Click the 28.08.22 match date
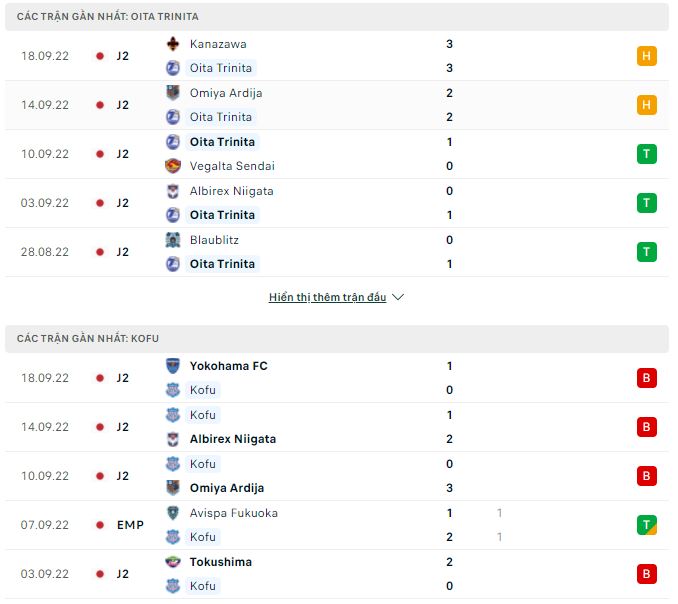The image size is (678, 604). tap(45, 252)
